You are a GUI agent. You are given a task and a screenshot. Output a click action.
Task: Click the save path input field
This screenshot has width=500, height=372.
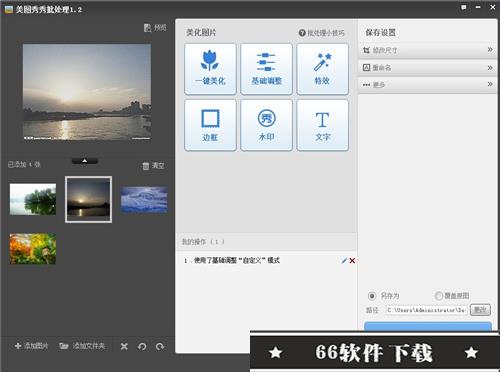click(x=427, y=310)
